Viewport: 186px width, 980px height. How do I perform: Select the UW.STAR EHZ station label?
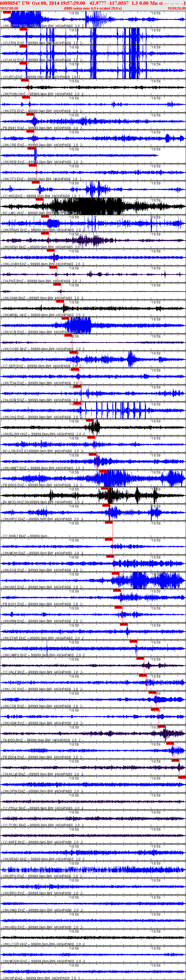coord(14,638)
